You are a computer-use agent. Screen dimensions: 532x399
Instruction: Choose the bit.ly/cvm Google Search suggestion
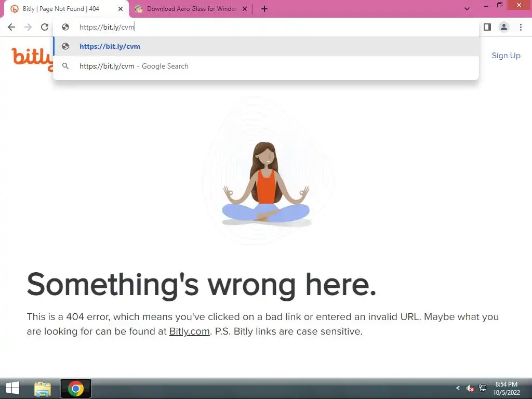point(266,66)
